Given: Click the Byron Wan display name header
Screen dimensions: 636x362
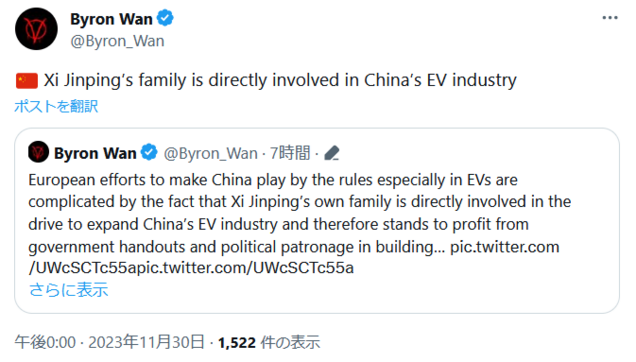Looking at the screenshot, I should coord(111,19).
